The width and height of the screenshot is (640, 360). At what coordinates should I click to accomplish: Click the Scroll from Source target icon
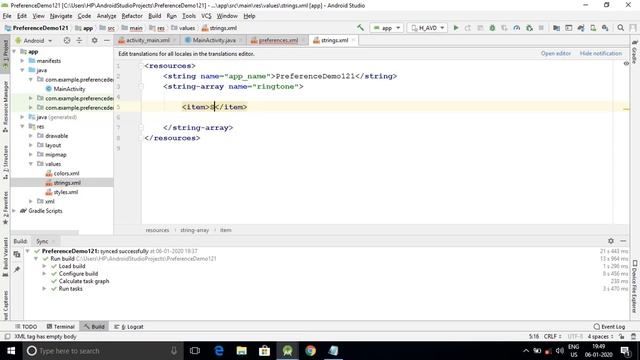click(67, 40)
